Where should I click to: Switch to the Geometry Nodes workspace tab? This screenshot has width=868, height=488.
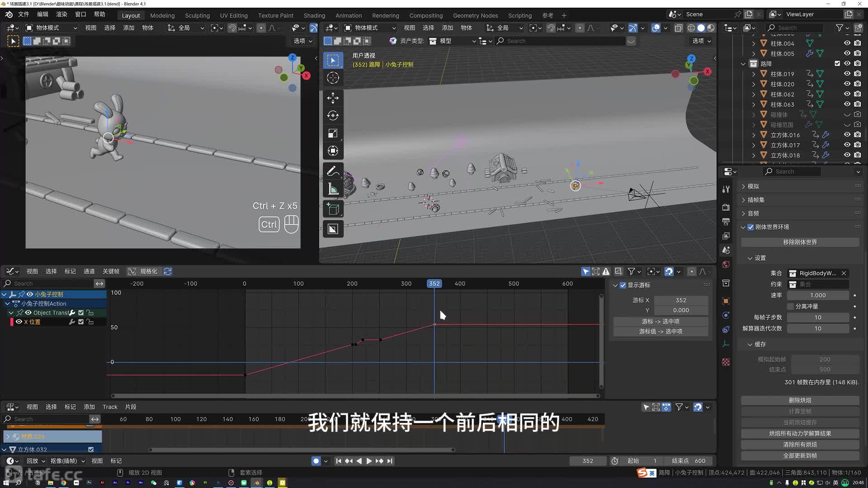click(476, 15)
